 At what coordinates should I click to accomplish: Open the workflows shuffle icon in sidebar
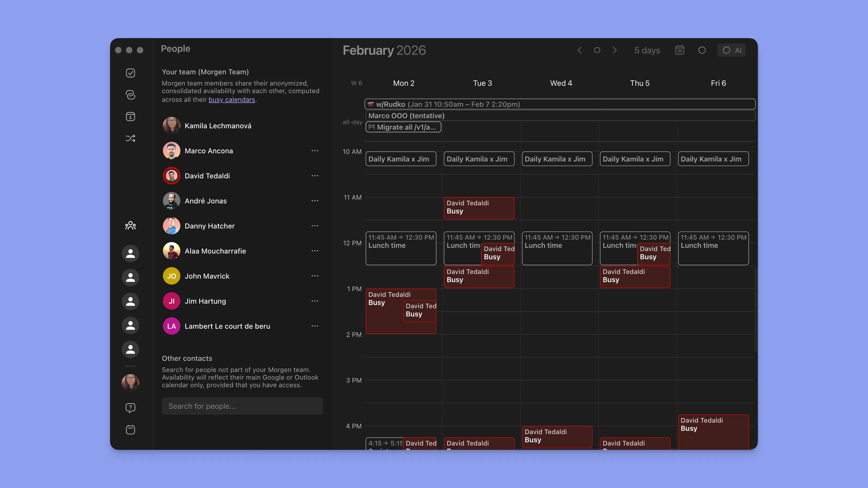point(130,138)
